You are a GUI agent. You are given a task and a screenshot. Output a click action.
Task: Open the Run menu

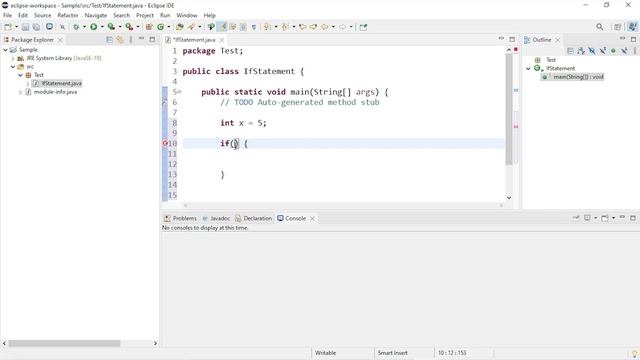click(165, 15)
